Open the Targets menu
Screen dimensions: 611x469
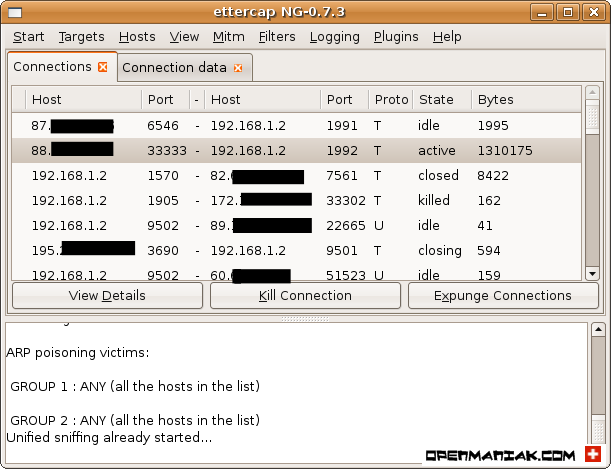(80, 36)
